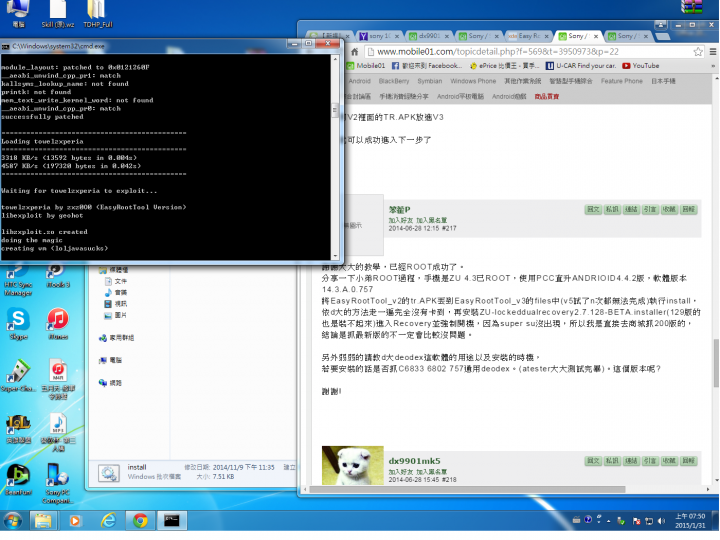Select 圖片 (Pictures) in the Explorer library tree
The height and width of the screenshot is (540, 720).
[x=116, y=315]
